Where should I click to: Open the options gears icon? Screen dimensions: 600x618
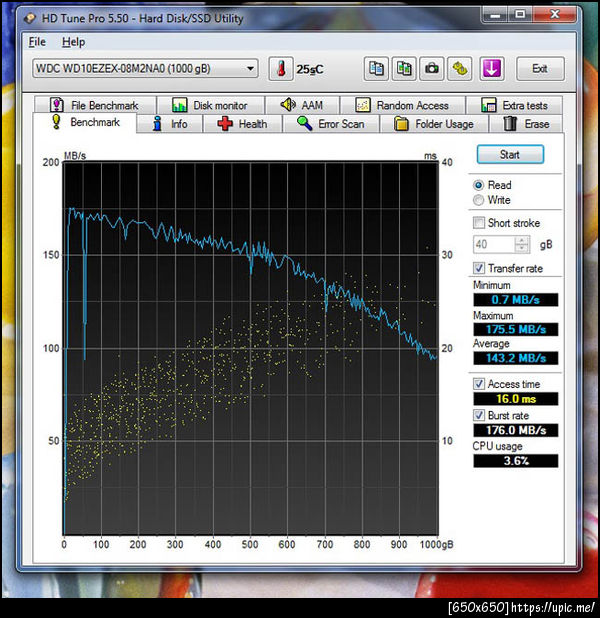click(x=460, y=69)
